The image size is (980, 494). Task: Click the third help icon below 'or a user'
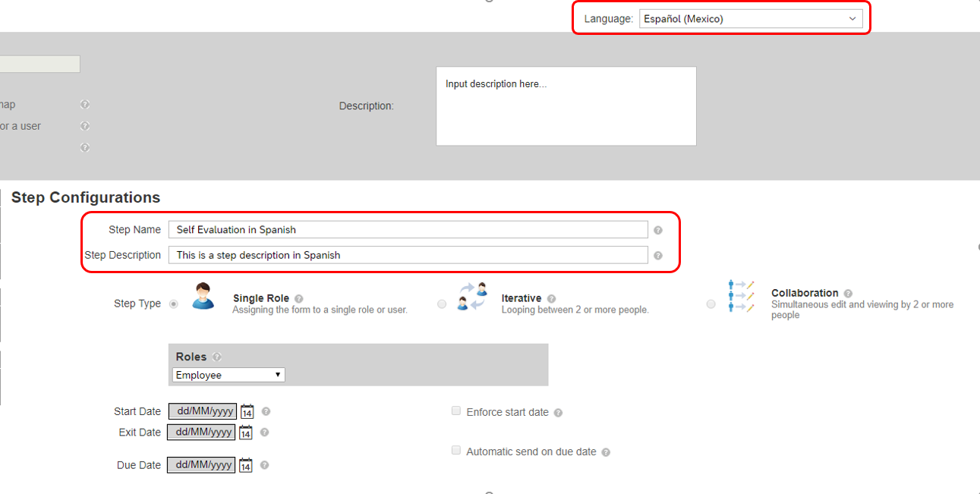click(x=85, y=147)
